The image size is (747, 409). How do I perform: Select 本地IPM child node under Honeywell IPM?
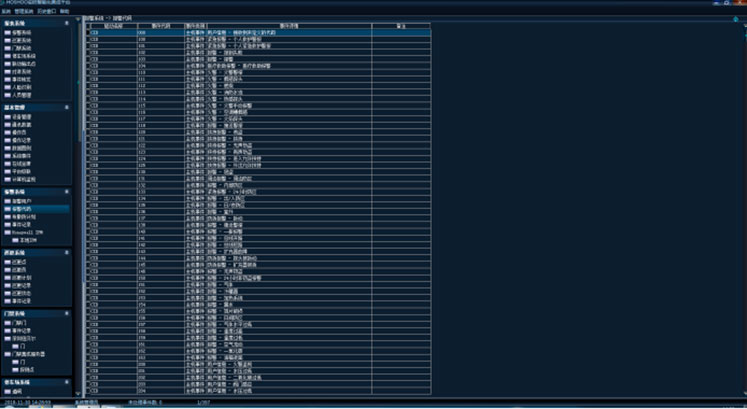(x=30, y=240)
